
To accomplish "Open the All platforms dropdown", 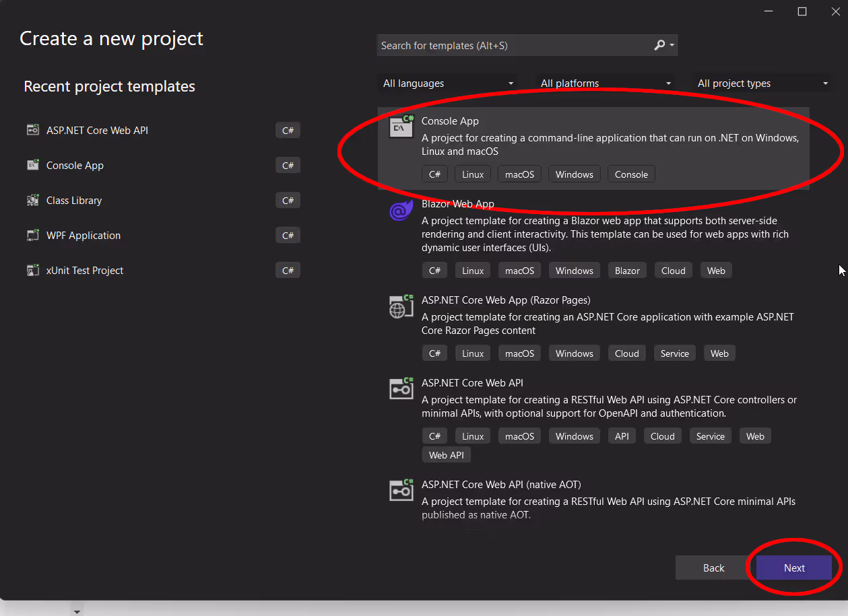I will (606, 83).
